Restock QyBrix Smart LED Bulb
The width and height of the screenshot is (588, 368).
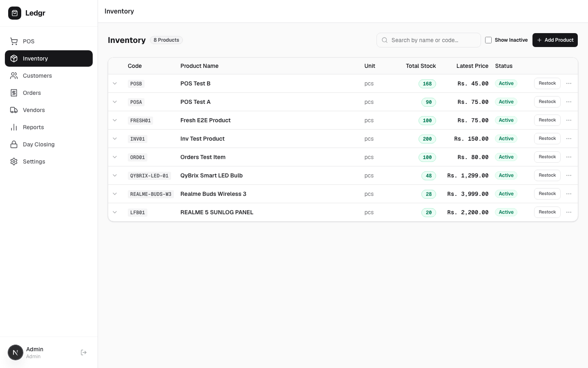click(547, 175)
